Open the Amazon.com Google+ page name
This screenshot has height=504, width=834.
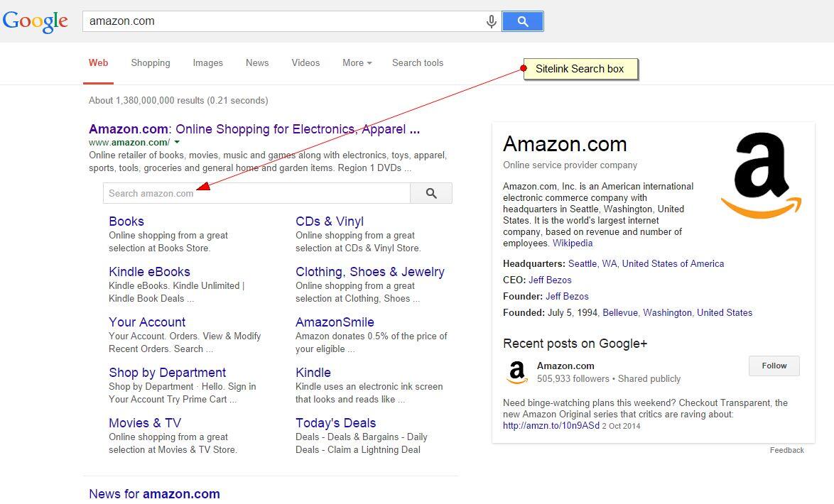(x=565, y=366)
